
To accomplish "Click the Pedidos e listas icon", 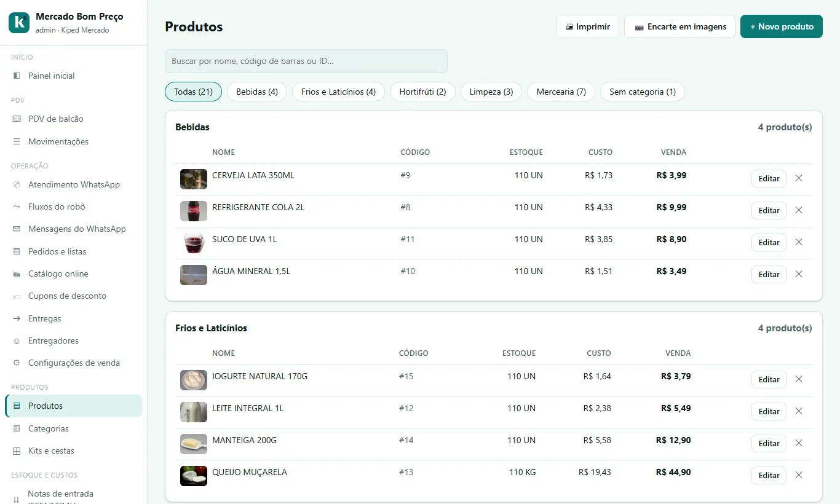I will click(x=17, y=251).
